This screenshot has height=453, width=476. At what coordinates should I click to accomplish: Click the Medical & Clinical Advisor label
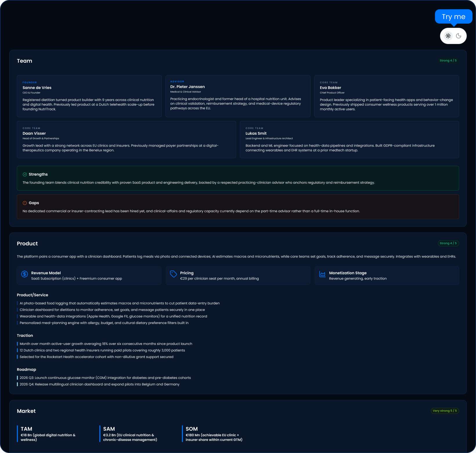[x=186, y=92]
